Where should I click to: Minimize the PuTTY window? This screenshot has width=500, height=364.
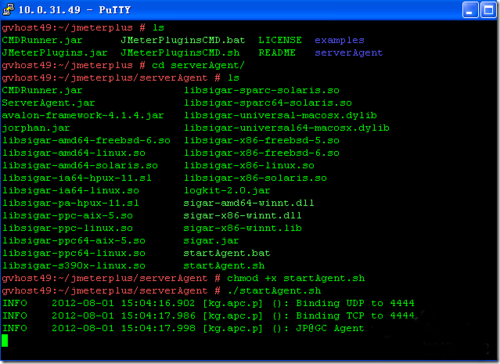tap(470, 10)
